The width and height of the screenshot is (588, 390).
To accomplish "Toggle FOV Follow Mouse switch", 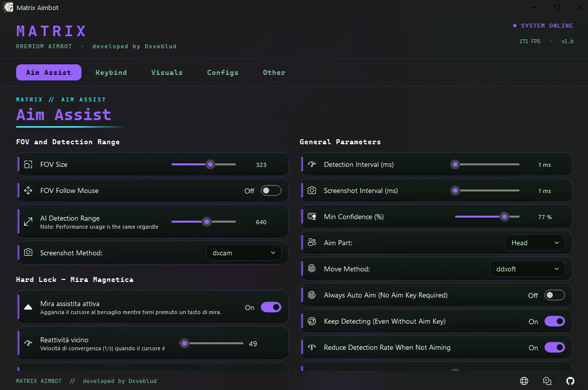I will coord(271,190).
